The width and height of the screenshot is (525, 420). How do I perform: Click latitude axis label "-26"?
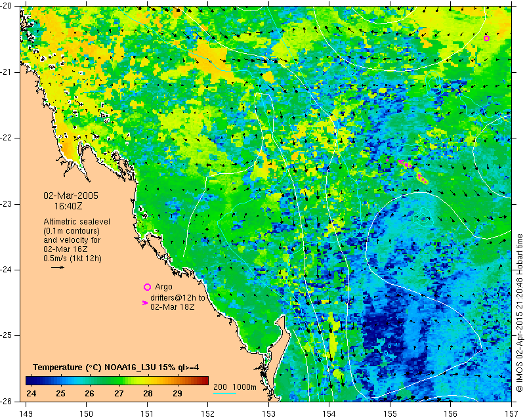7,401
